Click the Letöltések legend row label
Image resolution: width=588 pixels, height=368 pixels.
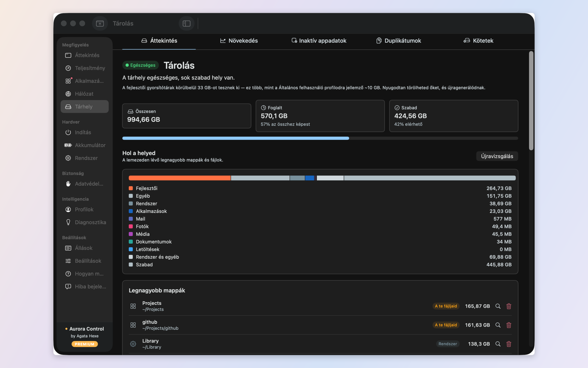[147, 249]
